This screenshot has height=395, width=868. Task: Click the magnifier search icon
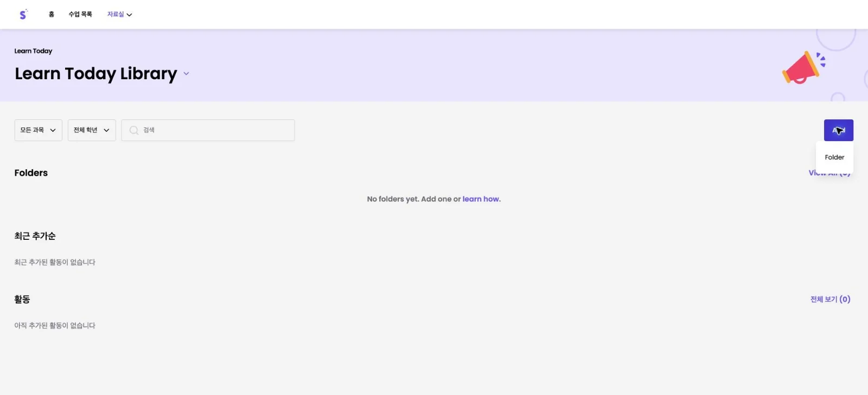coord(133,130)
